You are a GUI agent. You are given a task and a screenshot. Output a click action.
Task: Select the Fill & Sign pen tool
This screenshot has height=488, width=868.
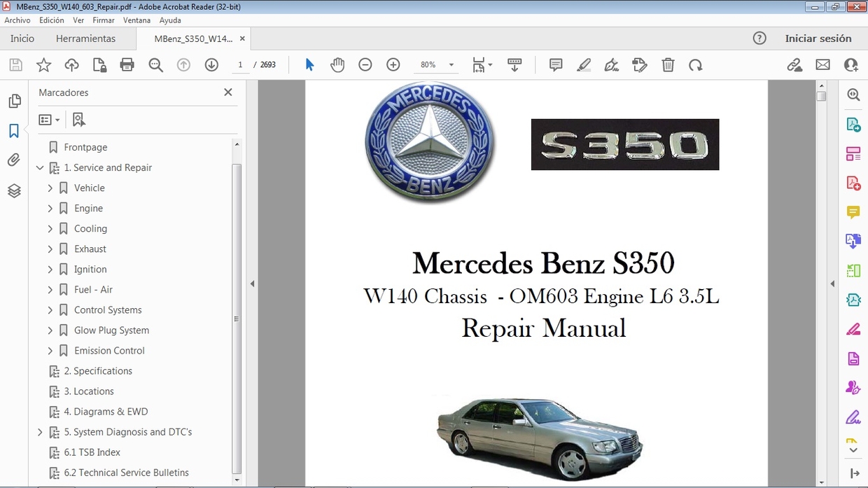612,64
